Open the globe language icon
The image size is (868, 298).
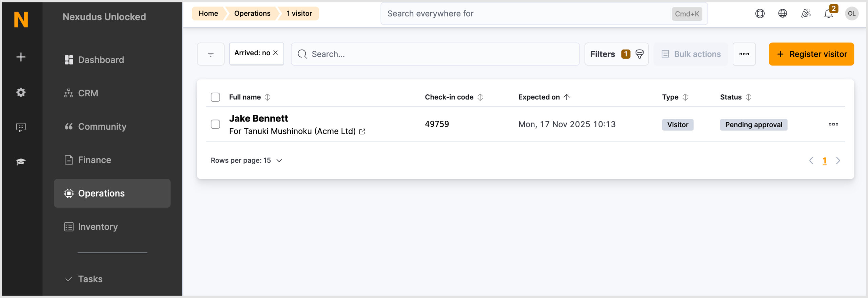783,14
